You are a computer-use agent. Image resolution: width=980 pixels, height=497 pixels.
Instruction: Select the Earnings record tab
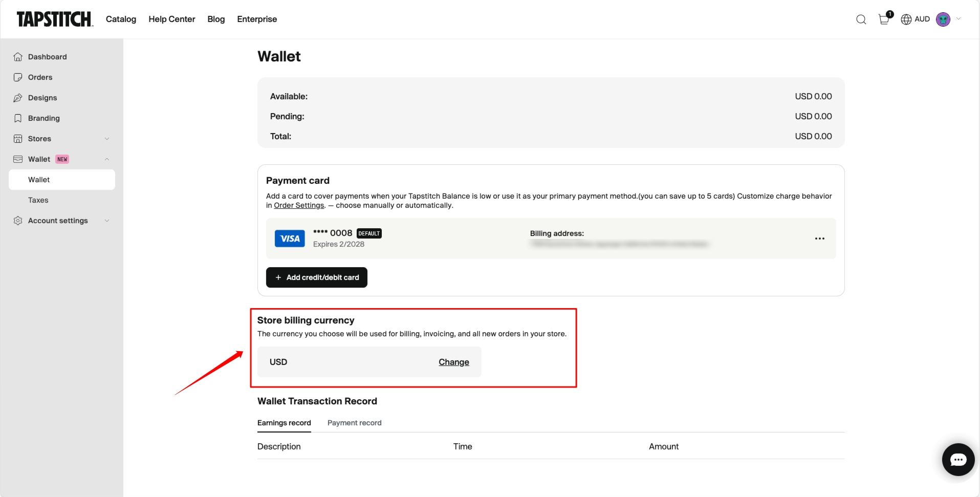tap(284, 423)
